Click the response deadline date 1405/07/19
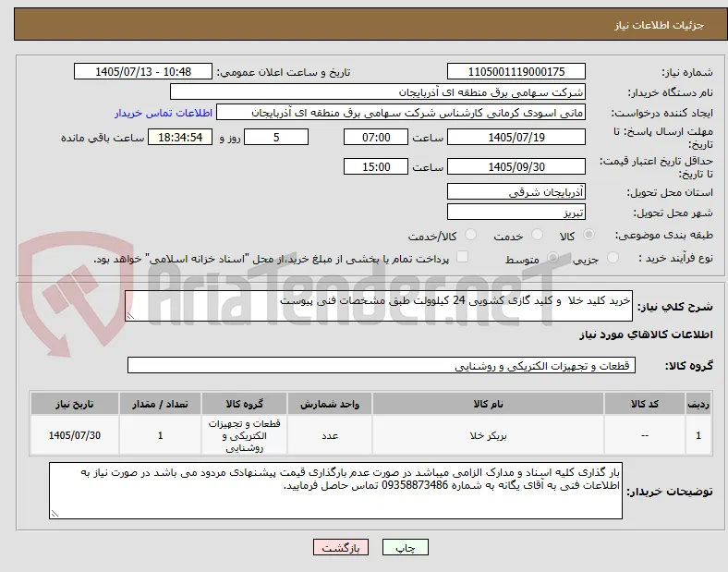The width and height of the screenshot is (728, 572). tap(516, 138)
